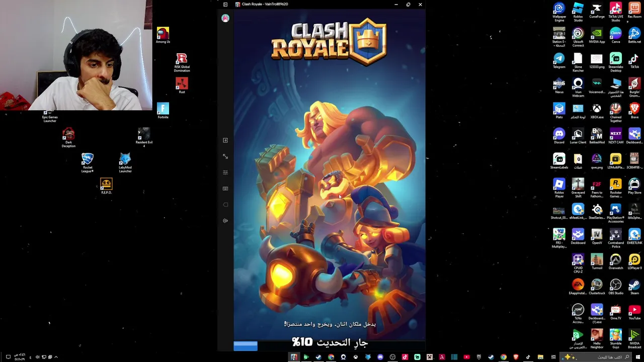Select the Dark Deception desktop icon

[68, 138]
